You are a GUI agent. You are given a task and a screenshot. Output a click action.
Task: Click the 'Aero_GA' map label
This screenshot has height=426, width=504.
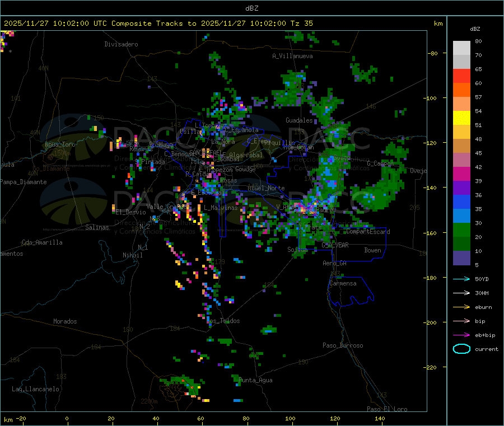[x=335, y=263]
